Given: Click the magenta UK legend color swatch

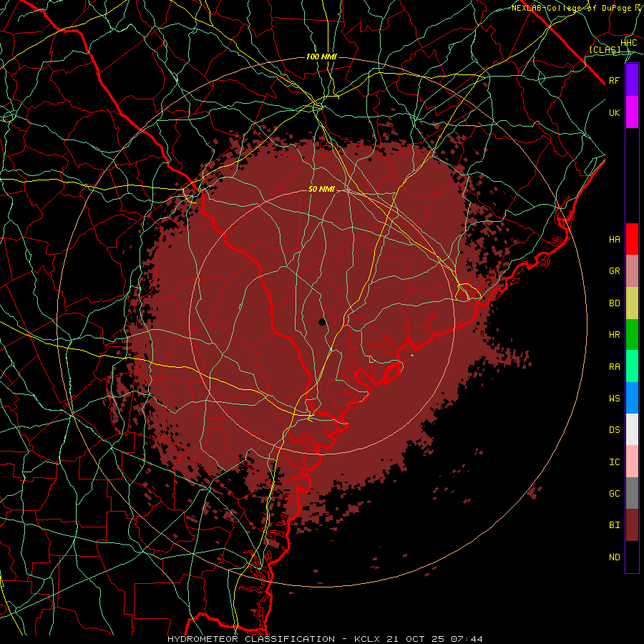Looking at the screenshot, I should pos(632,112).
